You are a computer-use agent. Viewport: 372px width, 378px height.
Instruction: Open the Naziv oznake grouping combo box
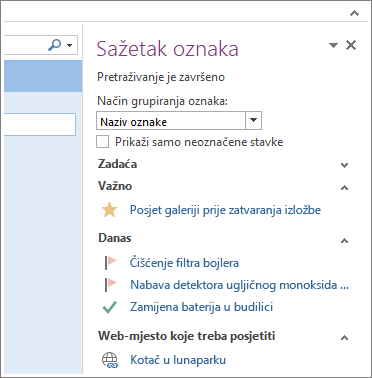click(x=179, y=121)
